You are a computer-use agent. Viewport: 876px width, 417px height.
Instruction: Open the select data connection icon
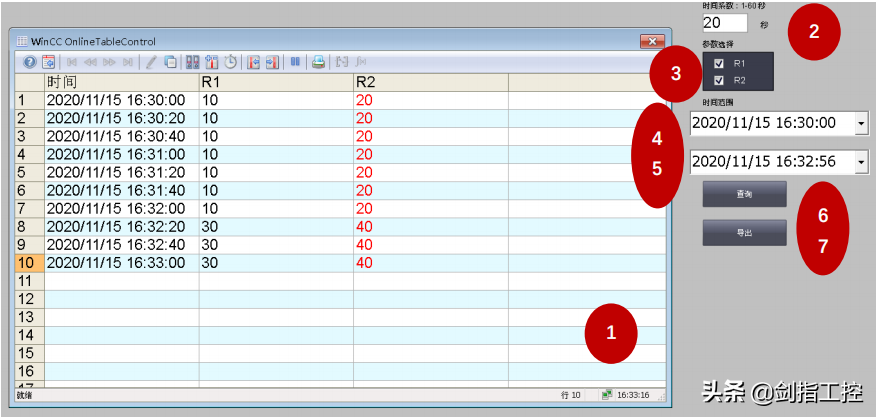pos(193,62)
